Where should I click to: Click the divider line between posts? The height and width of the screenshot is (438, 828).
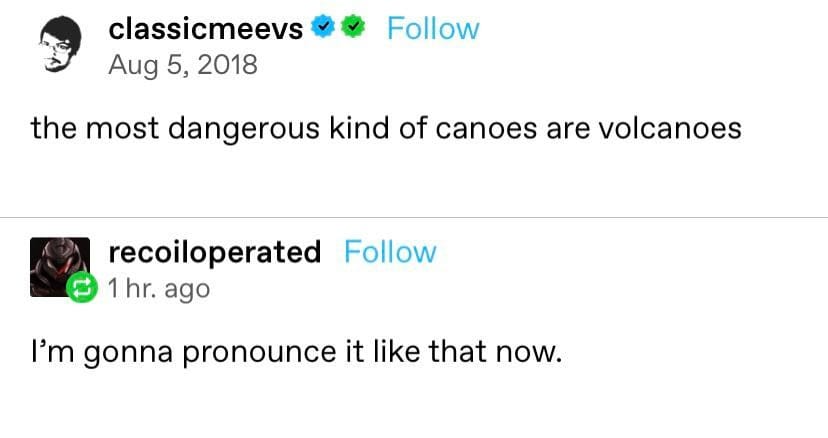(414, 217)
